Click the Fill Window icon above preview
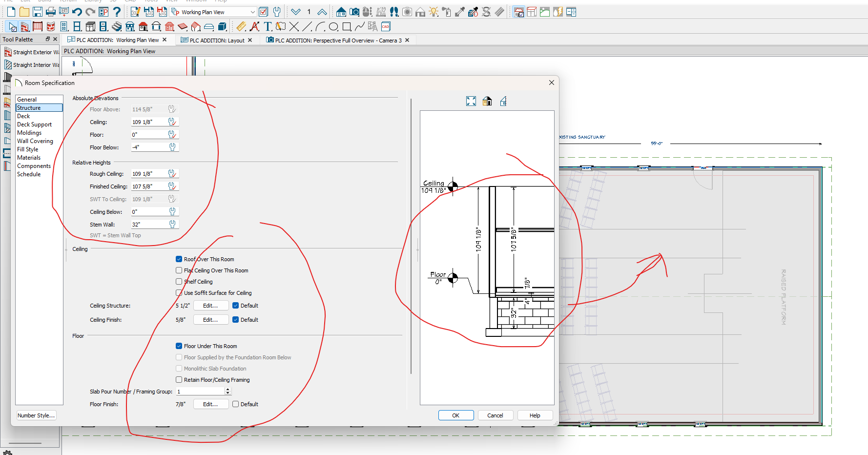868x455 pixels. coord(471,101)
